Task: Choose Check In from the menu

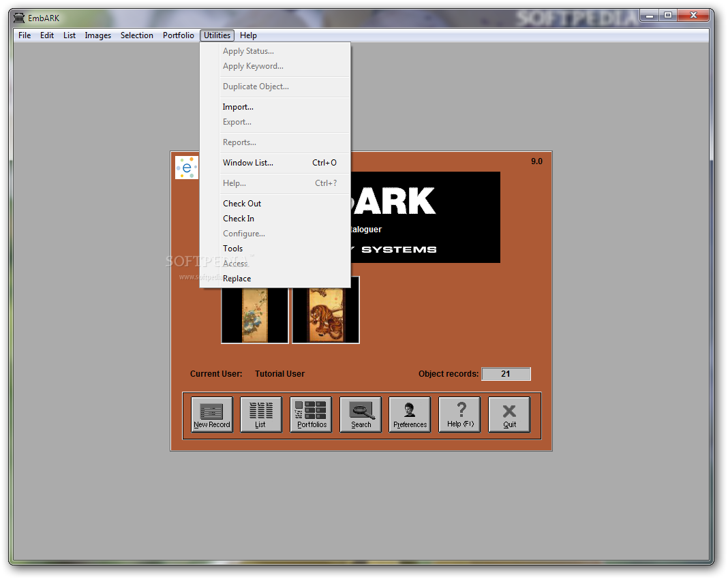Action: click(x=275, y=219)
